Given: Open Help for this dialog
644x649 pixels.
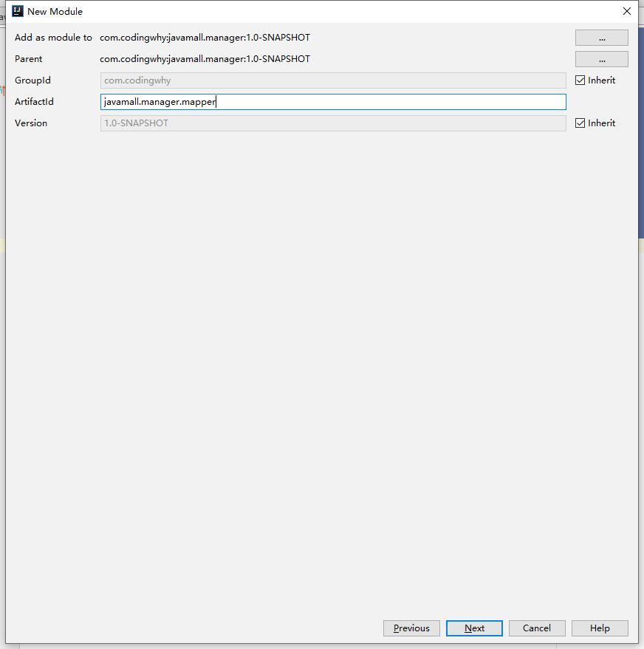Looking at the screenshot, I should (600, 628).
